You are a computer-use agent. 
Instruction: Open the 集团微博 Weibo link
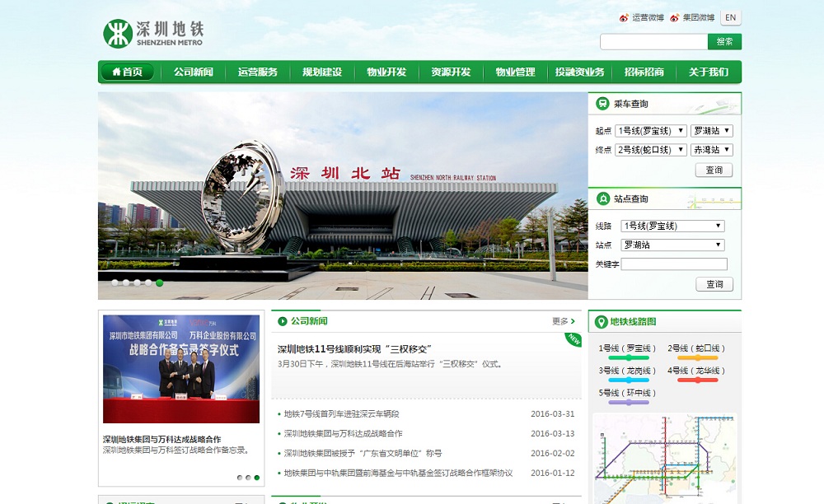click(x=692, y=18)
